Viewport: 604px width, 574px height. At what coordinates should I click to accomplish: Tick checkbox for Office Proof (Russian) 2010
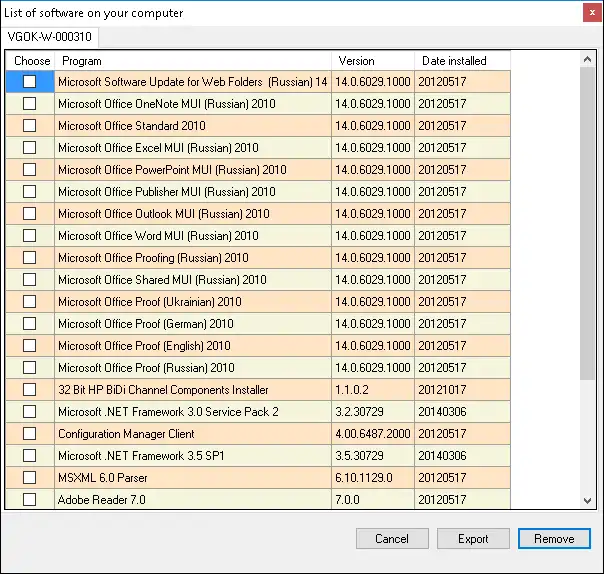point(30,368)
